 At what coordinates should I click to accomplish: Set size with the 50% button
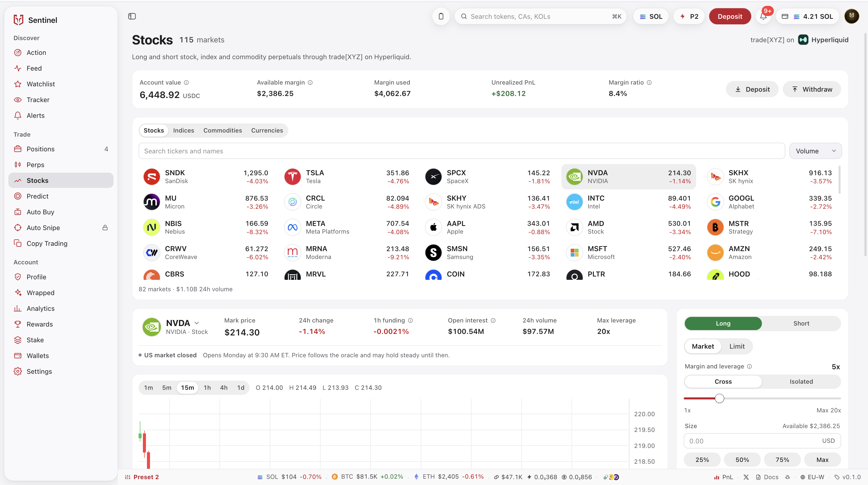[x=742, y=460]
